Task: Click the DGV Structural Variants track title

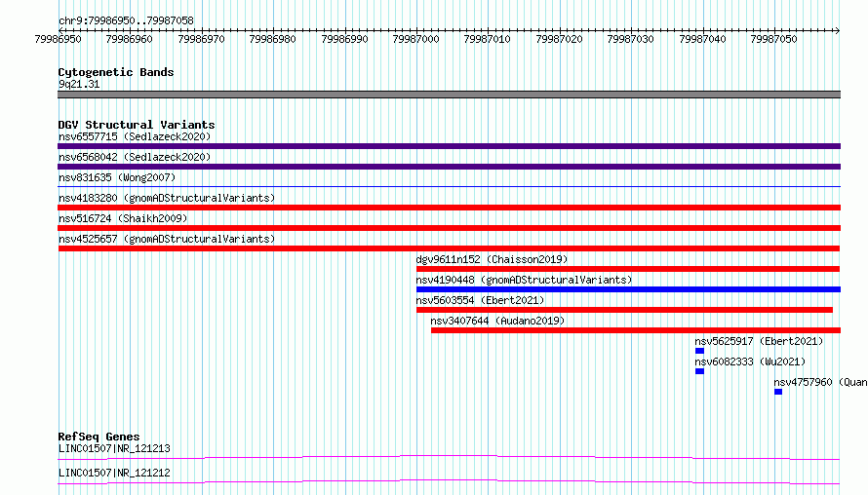Action: pyautogui.click(x=137, y=125)
